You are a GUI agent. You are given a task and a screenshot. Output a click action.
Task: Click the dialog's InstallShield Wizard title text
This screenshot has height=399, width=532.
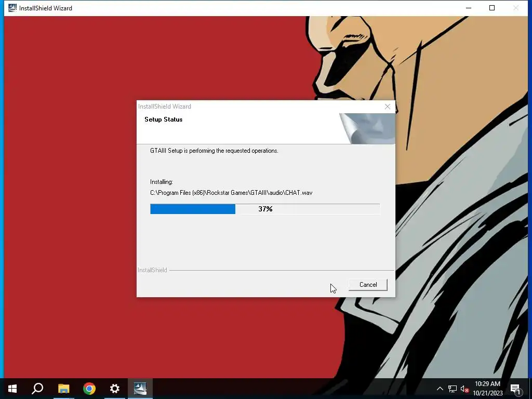tap(165, 107)
